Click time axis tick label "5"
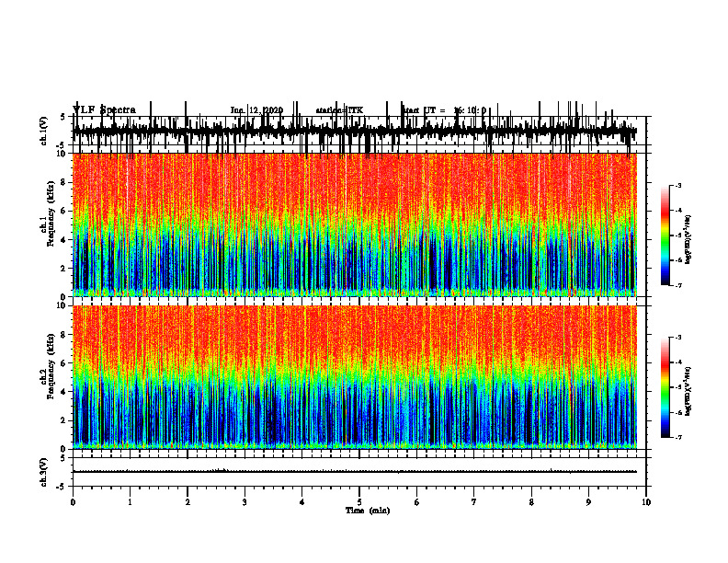Screen dimensions: 728x563 point(359,502)
